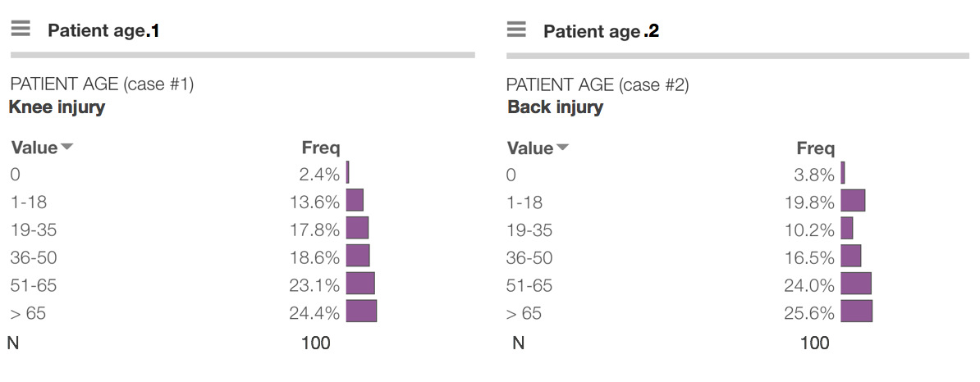Image resolution: width=980 pixels, height=382 pixels.
Task: Open the hamburger menu for Patient age.2
Action: [516, 30]
